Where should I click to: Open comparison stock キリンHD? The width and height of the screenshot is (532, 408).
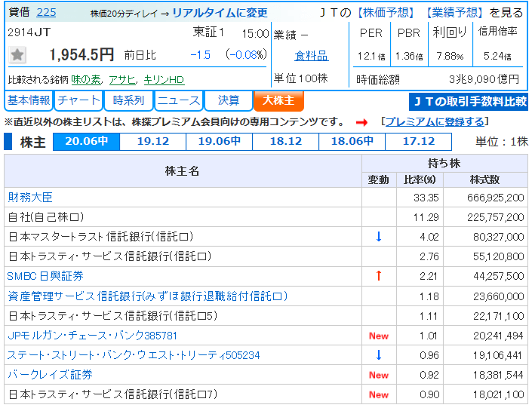pyautogui.click(x=164, y=80)
